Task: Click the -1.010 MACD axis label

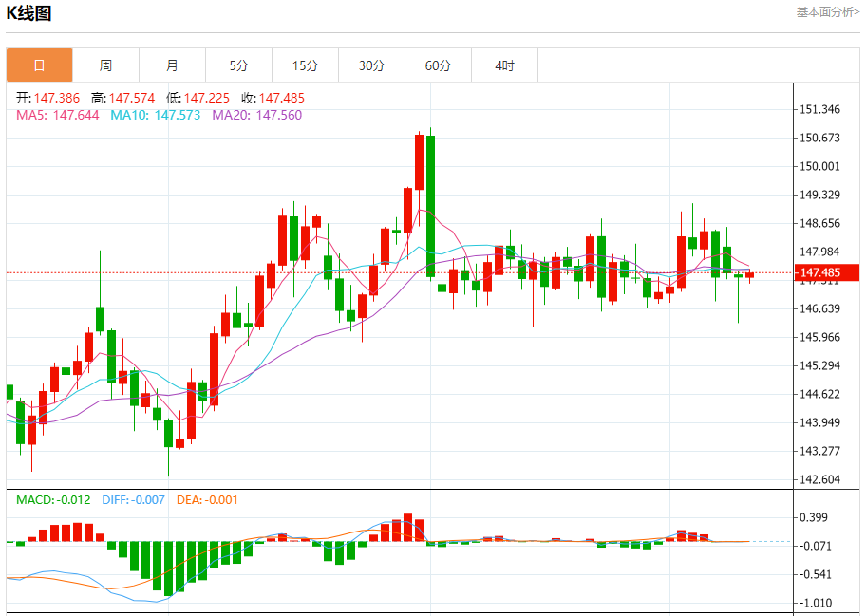Action: [816, 604]
